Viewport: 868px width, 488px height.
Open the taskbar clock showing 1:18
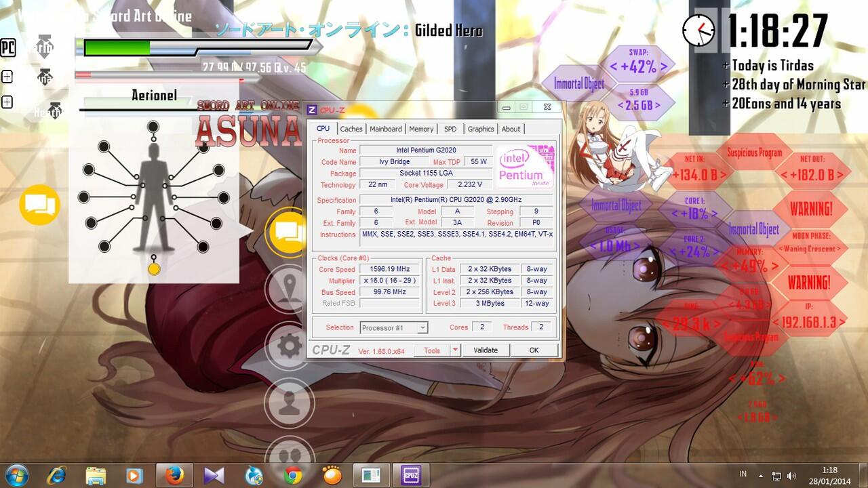click(x=830, y=476)
